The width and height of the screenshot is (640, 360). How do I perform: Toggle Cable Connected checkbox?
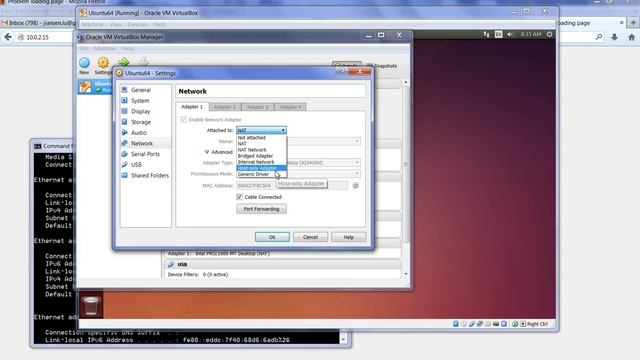(x=239, y=197)
